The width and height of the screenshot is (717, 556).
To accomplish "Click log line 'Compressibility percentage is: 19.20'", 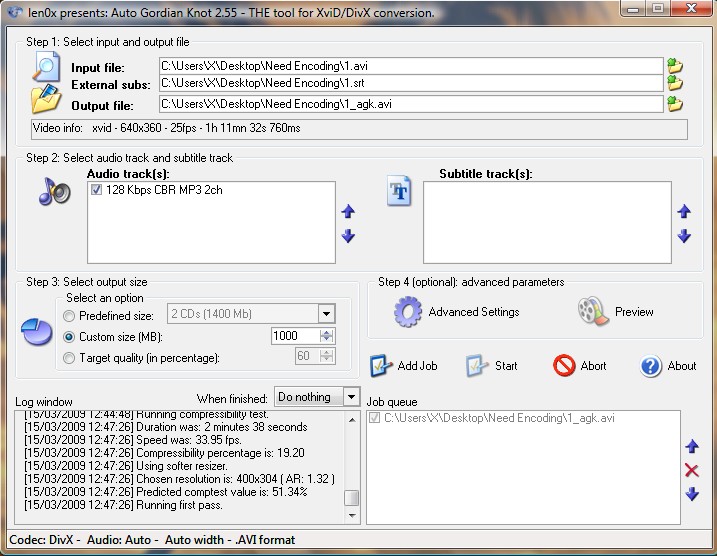I will click(164, 453).
